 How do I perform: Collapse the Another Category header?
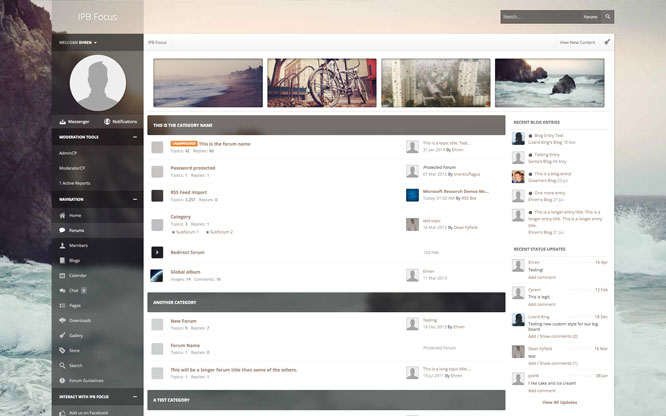click(x=326, y=302)
